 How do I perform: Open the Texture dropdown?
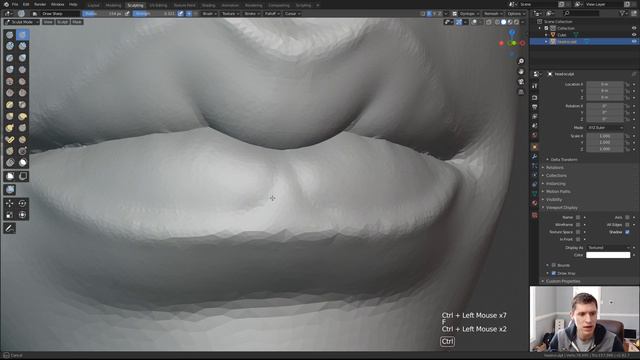point(230,13)
